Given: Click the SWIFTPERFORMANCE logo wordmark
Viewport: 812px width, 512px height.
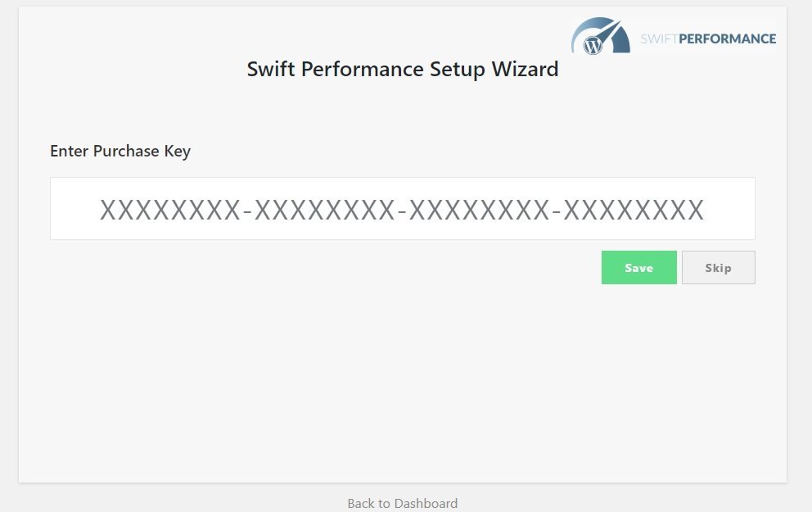Looking at the screenshot, I should [x=708, y=39].
